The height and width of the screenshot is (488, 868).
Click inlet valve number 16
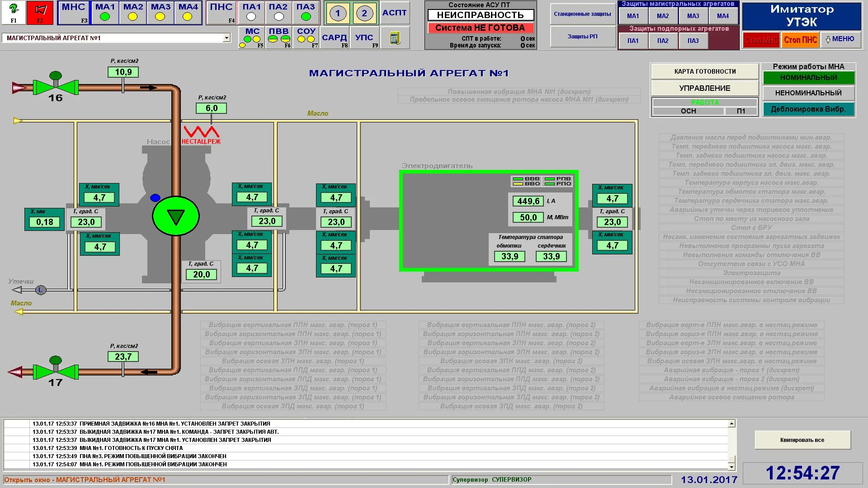coord(56,86)
